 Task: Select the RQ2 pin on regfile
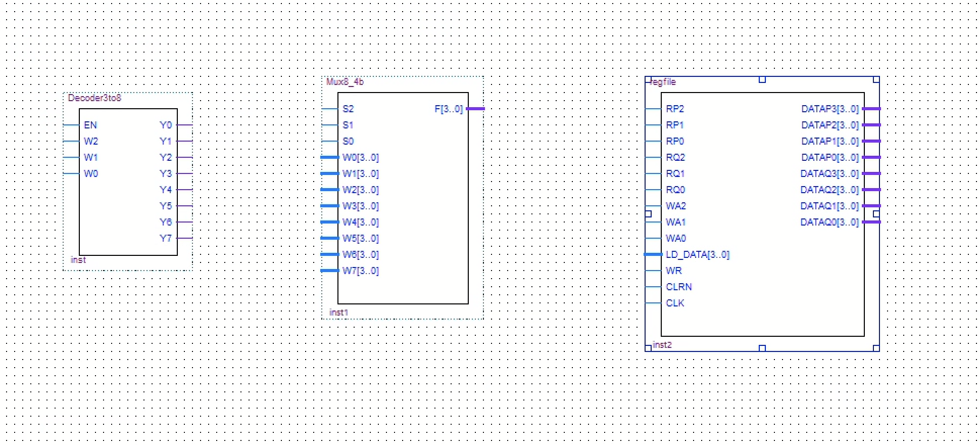[x=675, y=157]
